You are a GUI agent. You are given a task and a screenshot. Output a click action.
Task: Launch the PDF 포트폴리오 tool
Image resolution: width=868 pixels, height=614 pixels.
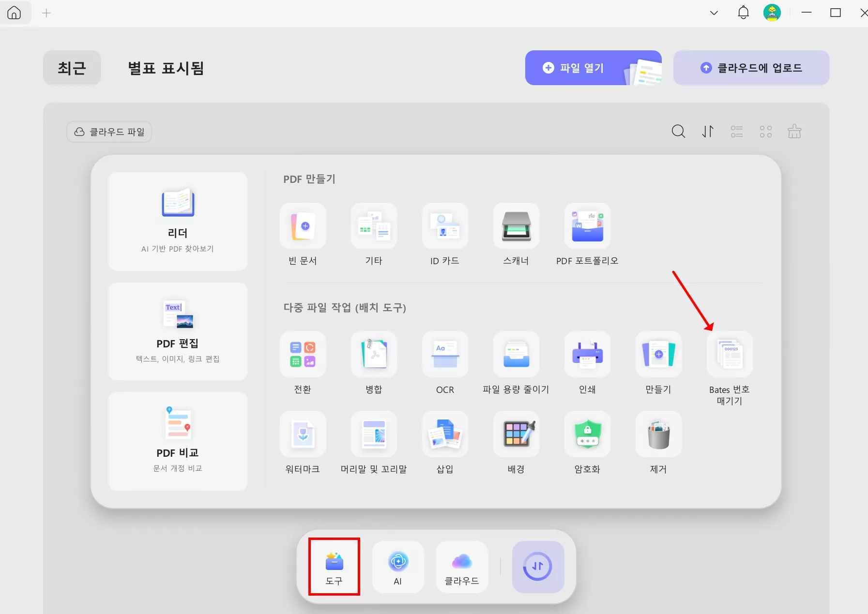point(587,226)
